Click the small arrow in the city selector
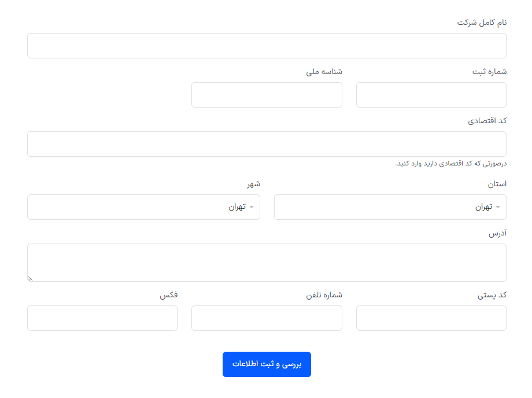 point(252,207)
